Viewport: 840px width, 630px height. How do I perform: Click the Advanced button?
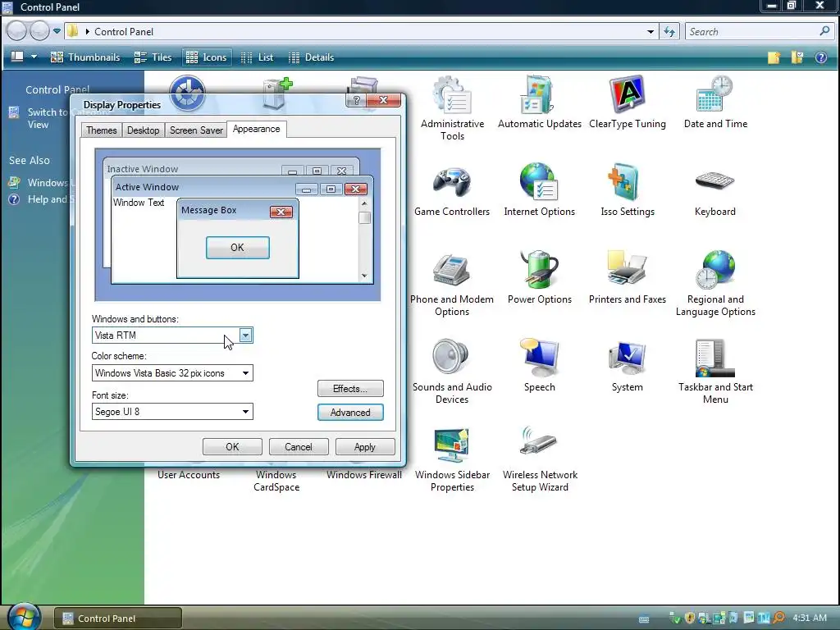click(350, 412)
